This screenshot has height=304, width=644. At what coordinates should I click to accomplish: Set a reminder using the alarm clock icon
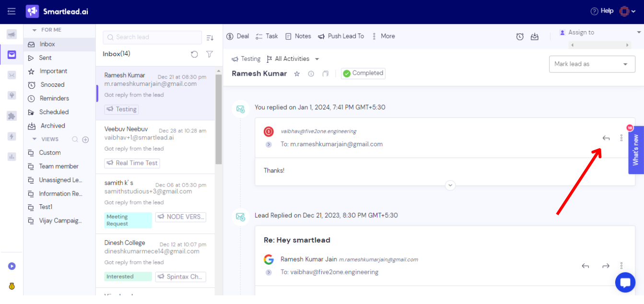point(520,36)
